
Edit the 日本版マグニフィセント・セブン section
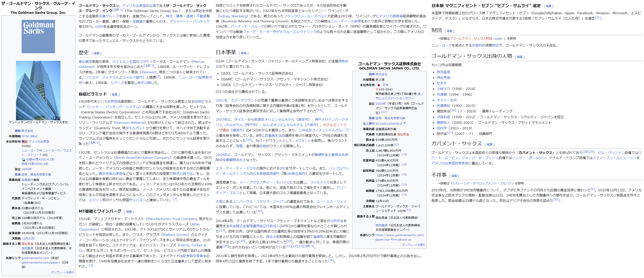pos(548,6)
